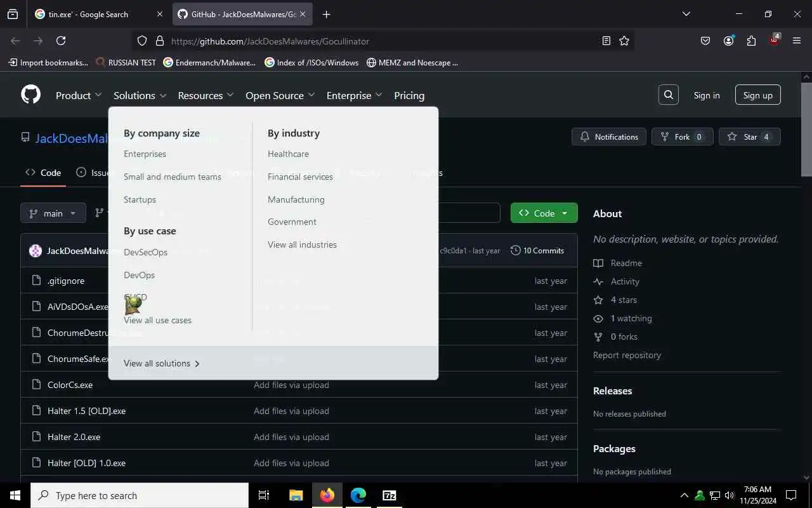
Task: Expand the Open Source menu
Action: point(280,95)
